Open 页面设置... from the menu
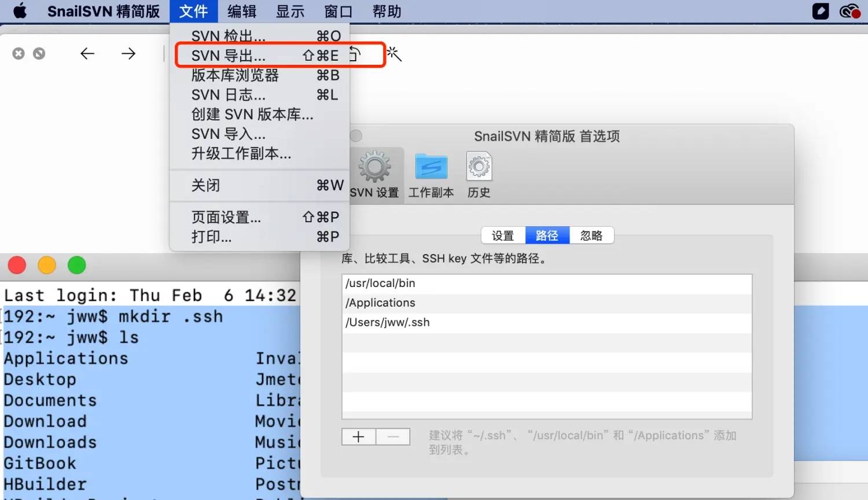Screen dimensions: 868x500 [260, 217]
